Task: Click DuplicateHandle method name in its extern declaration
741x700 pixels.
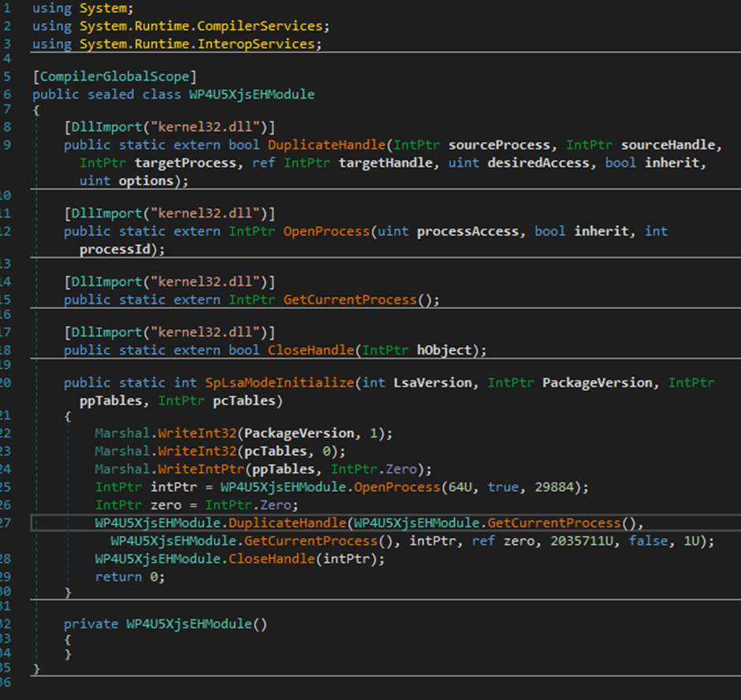Action: coord(326,145)
